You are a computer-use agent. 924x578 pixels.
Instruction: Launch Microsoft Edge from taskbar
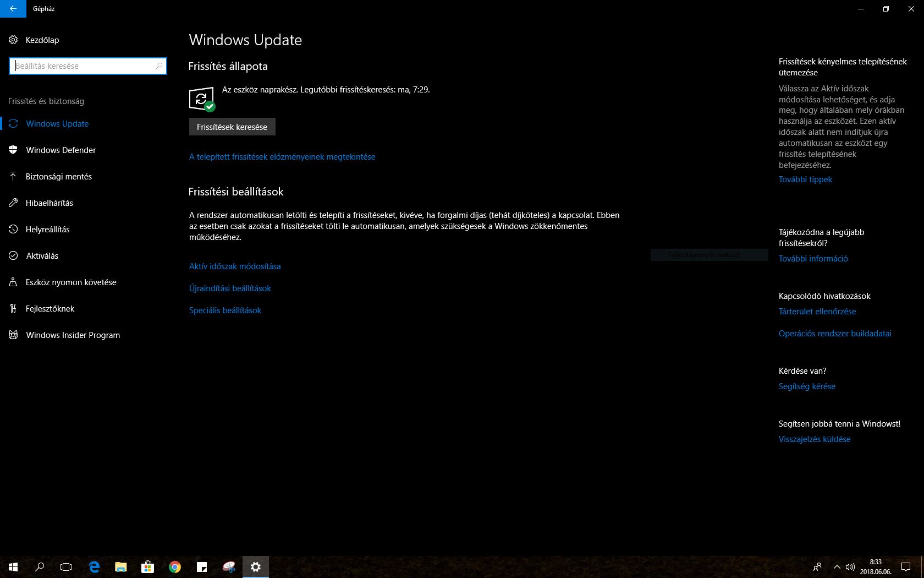pyautogui.click(x=94, y=567)
